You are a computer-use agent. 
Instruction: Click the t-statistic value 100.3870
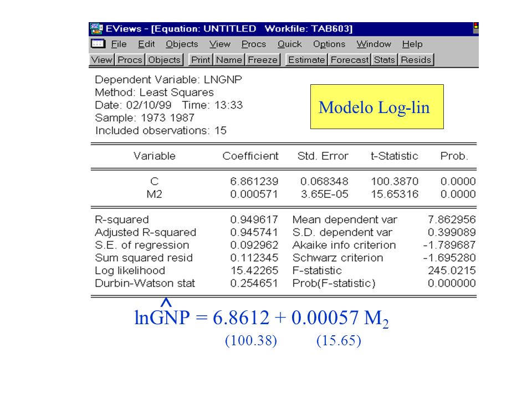click(x=395, y=182)
